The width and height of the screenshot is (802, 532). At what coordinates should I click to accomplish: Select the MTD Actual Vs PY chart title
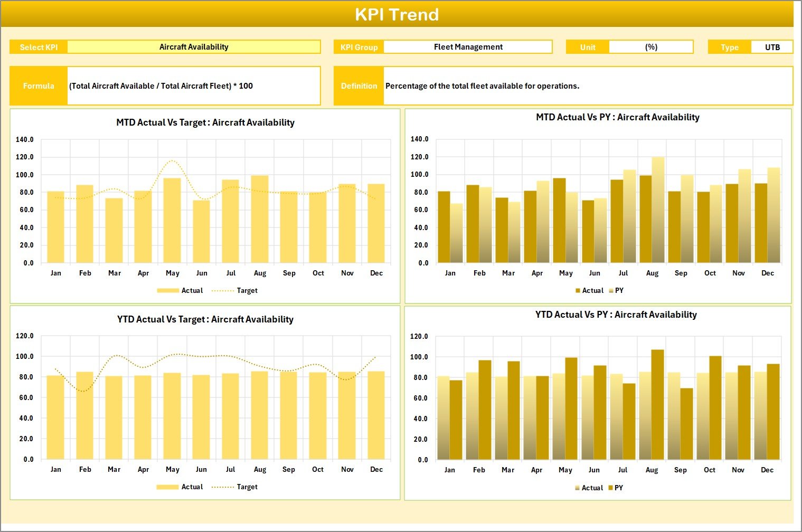pyautogui.click(x=617, y=117)
